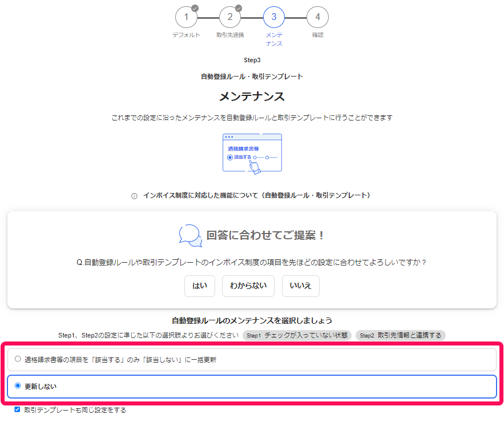Click step 1 circle デフォルト
This screenshot has width=504, height=422.
[x=186, y=17]
